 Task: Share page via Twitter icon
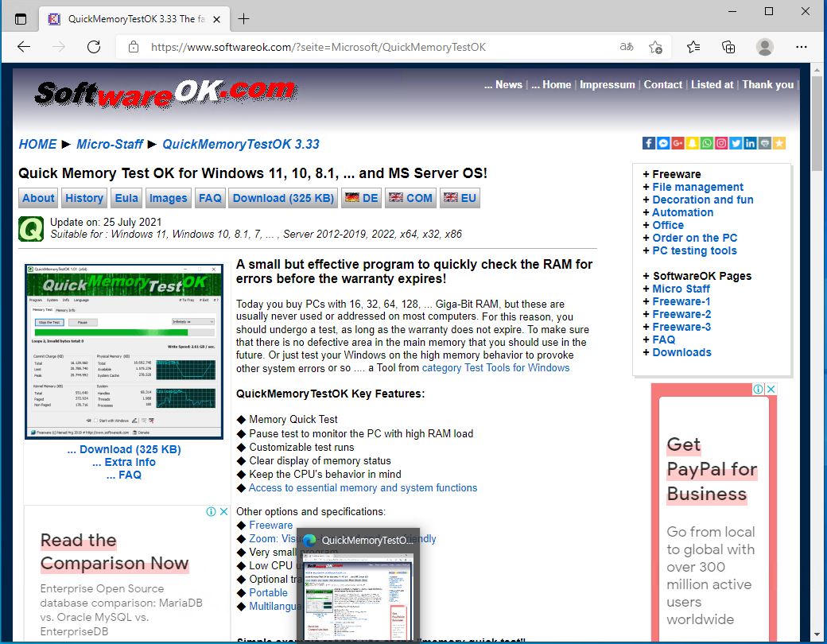[x=736, y=143]
